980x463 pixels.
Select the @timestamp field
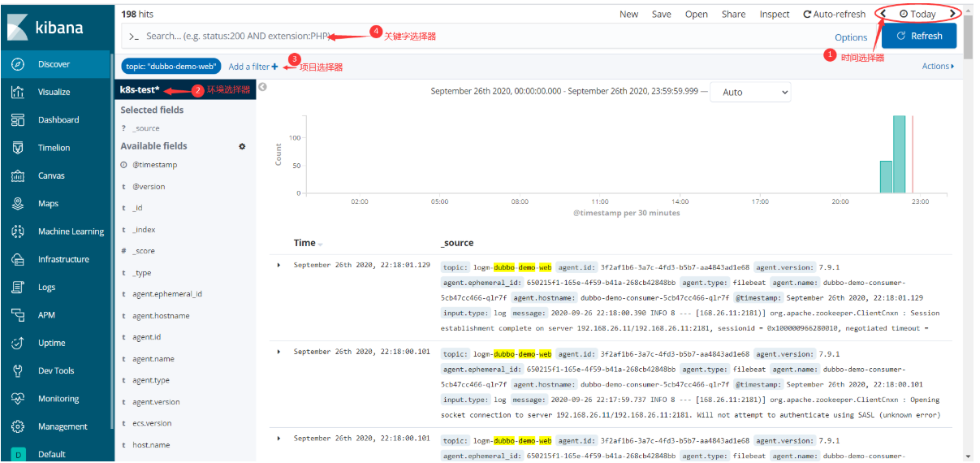click(x=154, y=165)
